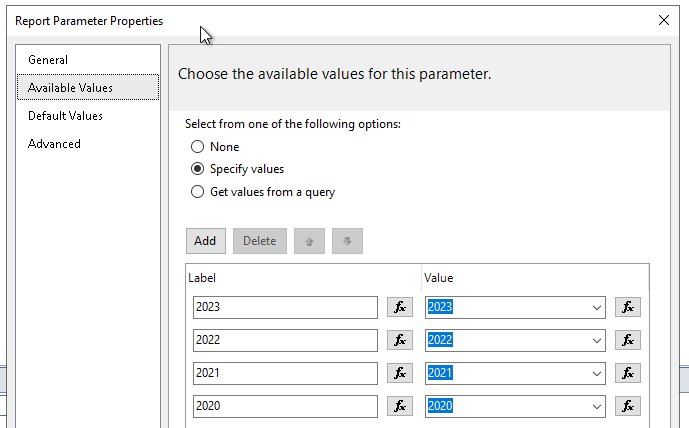
Task: Click the fx button beside the 2022 label
Action: tap(399, 340)
